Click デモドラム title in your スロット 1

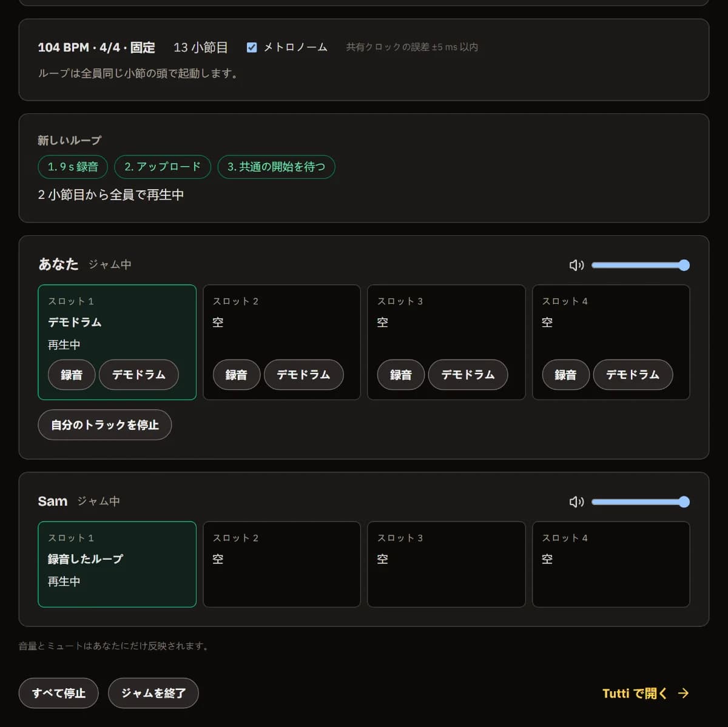(75, 322)
